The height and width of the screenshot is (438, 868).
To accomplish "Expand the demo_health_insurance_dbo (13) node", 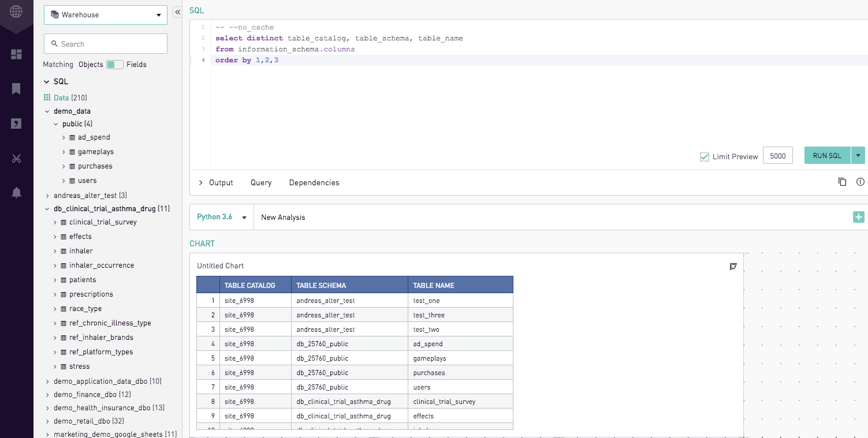I will point(47,408).
